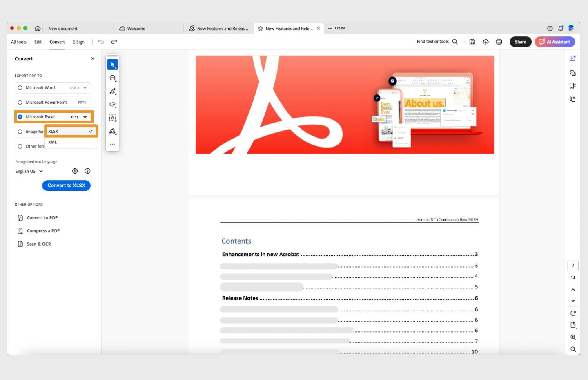Open the Add comment tool
The width and height of the screenshot is (588, 380).
(113, 78)
